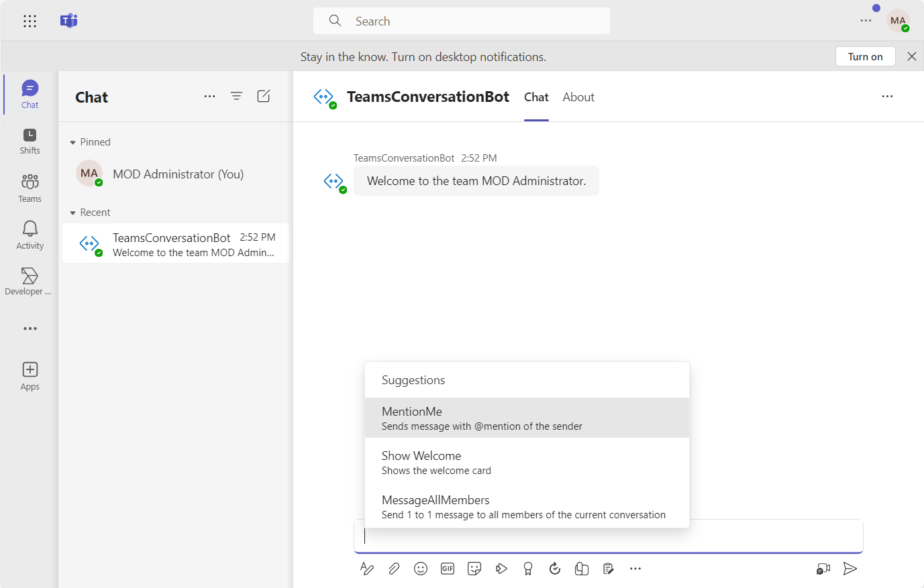The height and width of the screenshot is (588, 924).
Task: Open the Viva Learning icon in compose bar
Action: [582, 569]
